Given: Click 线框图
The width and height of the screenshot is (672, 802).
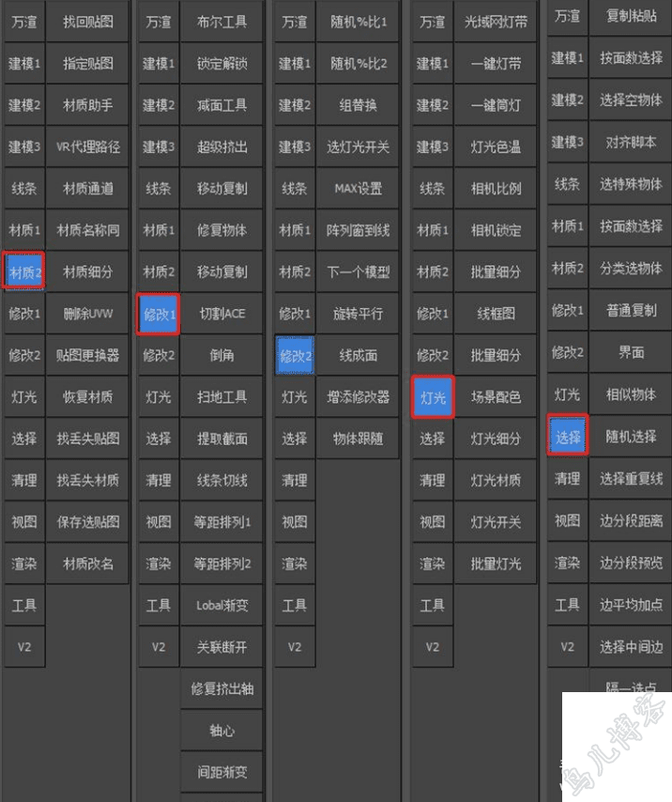Looking at the screenshot, I should point(496,314).
